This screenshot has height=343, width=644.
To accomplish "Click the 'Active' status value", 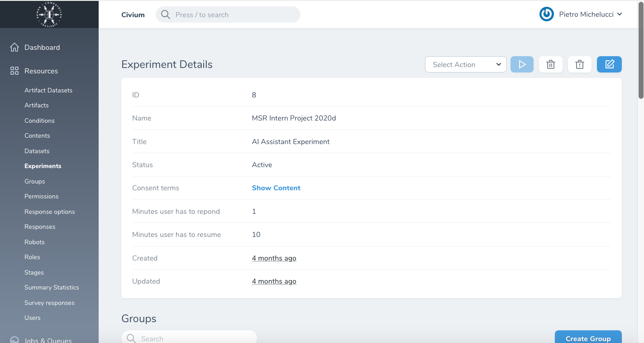I will pyautogui.click(x=262, y=165).
